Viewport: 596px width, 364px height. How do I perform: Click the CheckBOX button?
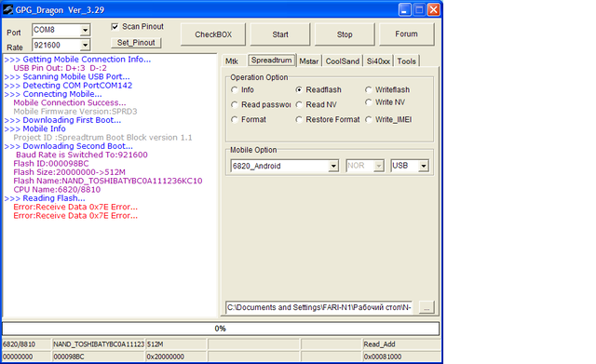213,34
